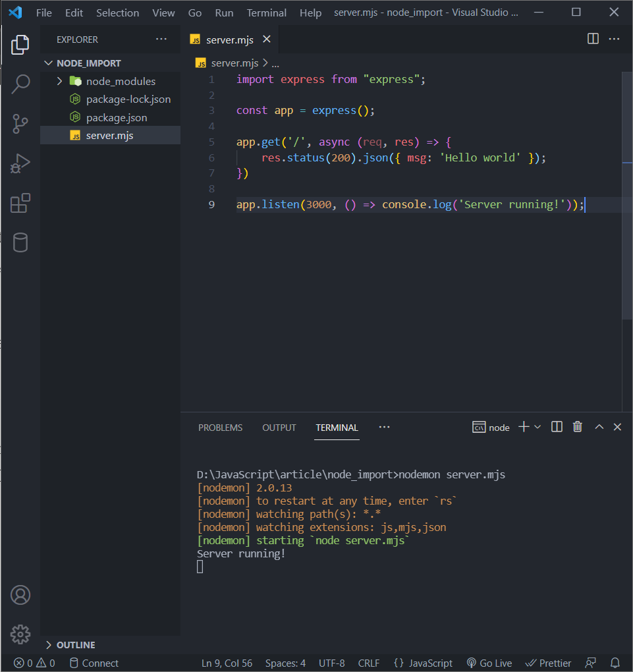Switch to the PROBLEMS tab

point(220,427)
